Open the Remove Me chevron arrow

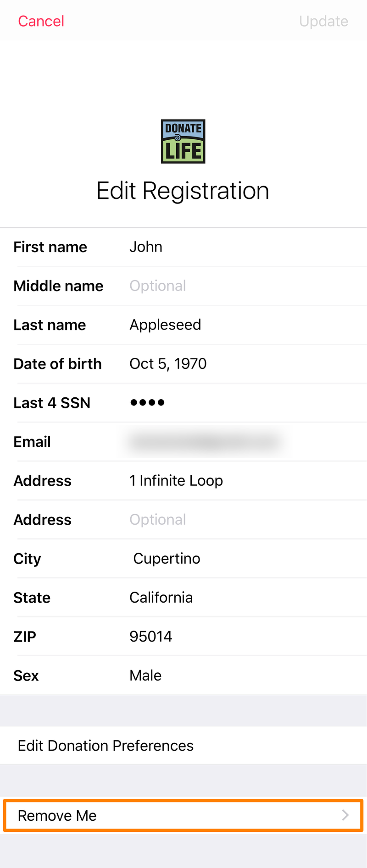pyautogui.click(x=345, y=815)
